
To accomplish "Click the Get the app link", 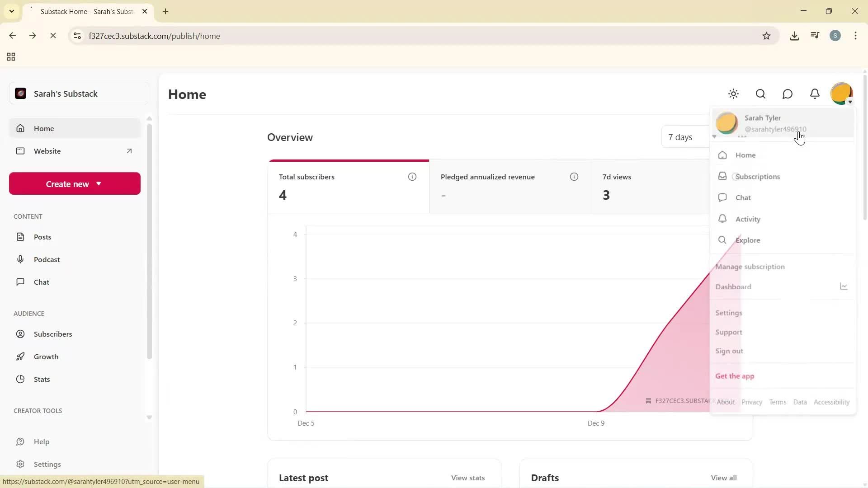I will tap(735, 376).
